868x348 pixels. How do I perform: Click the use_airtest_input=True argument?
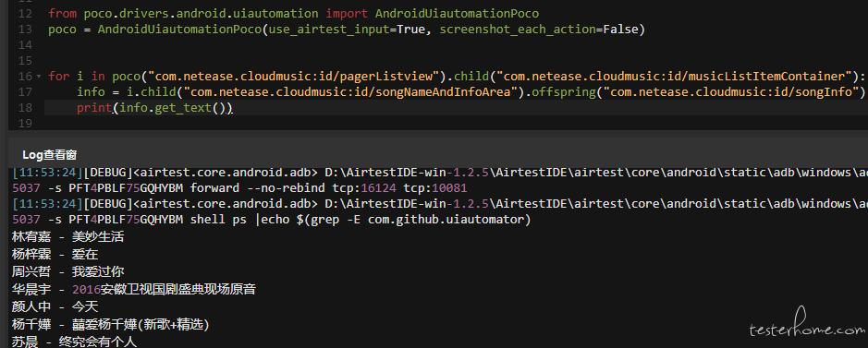click(347, 30)
